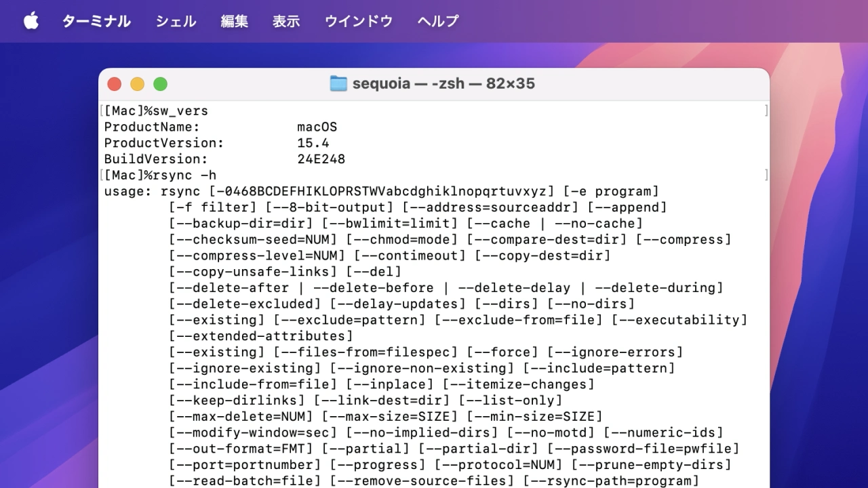The width and height of the screenshot is (868, 488).
Task: Open the 表示 menu
Action: [x=285, y=21]
